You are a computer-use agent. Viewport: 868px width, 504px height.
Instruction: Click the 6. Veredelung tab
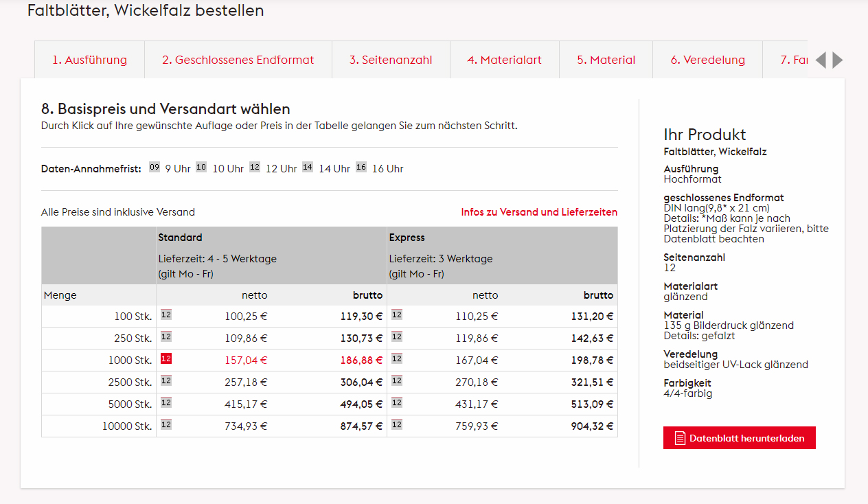(707, 60)
